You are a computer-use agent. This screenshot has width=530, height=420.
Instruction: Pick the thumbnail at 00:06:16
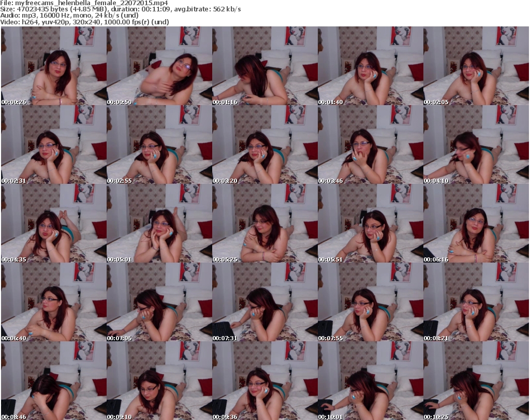pyautogui.click(x=476, y=224)
